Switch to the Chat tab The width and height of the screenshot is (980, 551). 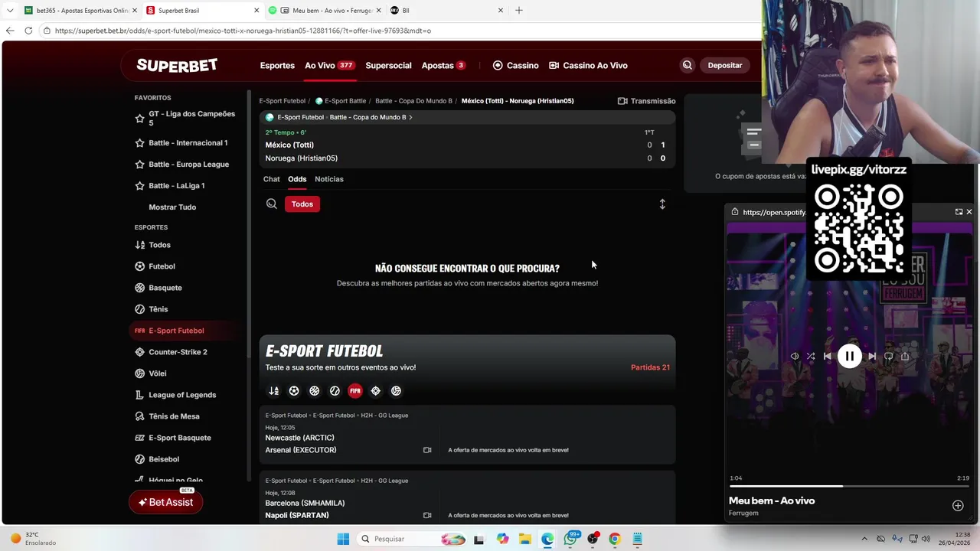pyautogui.click(x=272, y=179)
